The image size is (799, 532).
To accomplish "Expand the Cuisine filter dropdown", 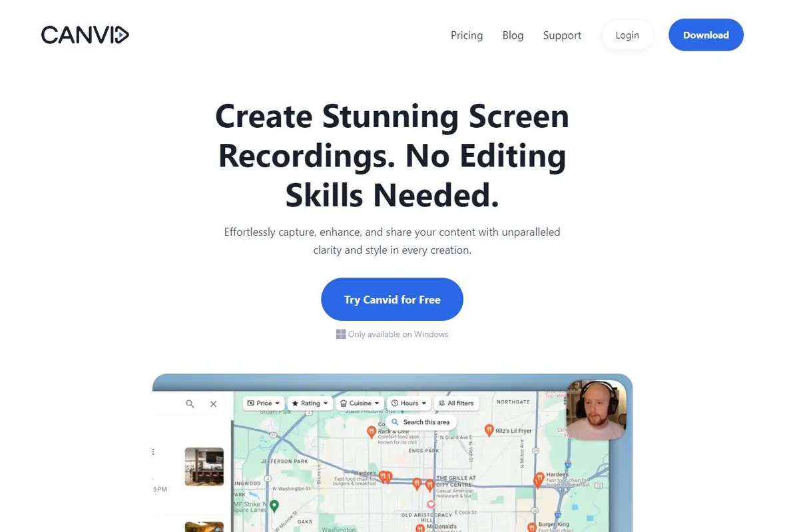I will (x=360, y=403).
